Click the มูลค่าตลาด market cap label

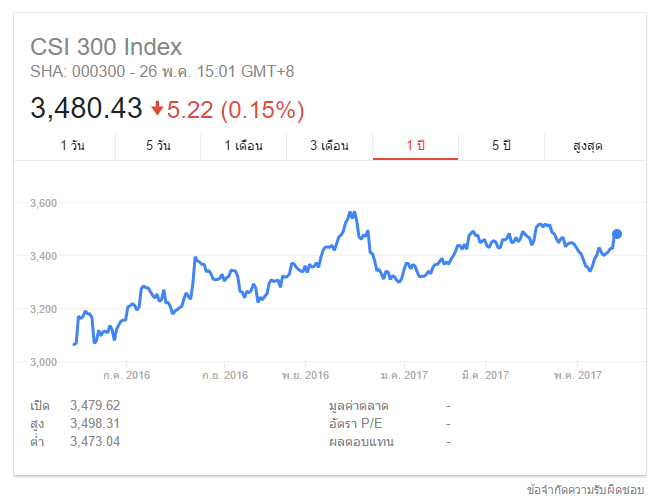[x=358, y=405]
